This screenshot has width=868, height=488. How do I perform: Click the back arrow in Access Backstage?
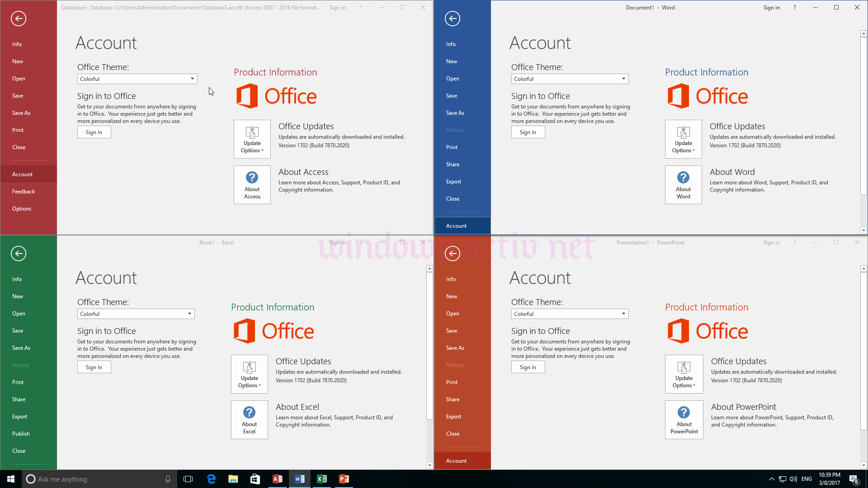point(18,19)
